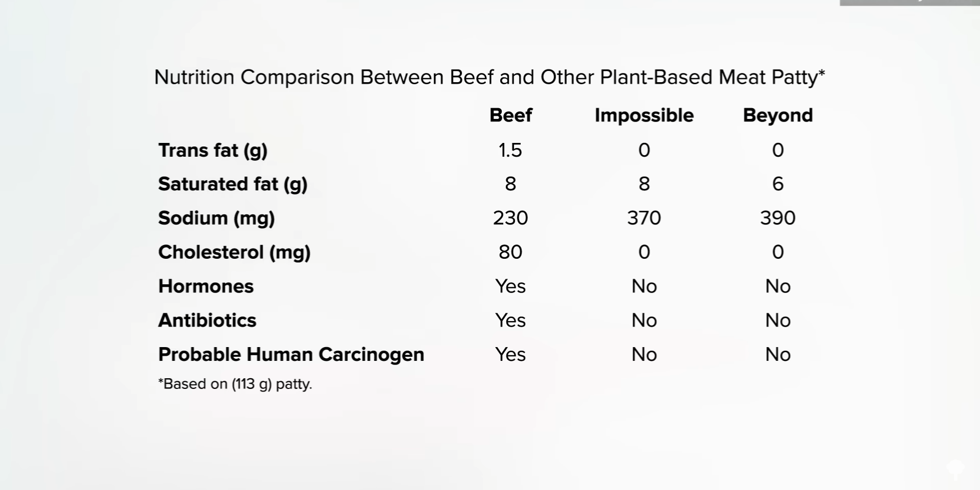Screen dimensions: 980x490
Task: Click the Probable Human Carcinogen label
Action: (291, 354)
